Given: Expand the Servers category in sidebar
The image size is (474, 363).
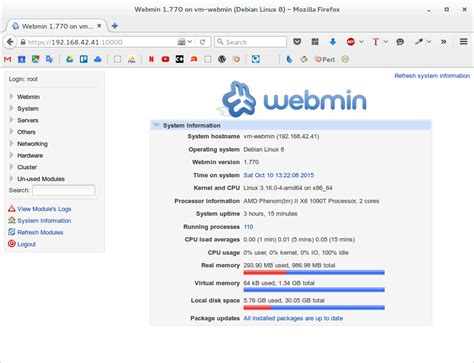Looking at the screenshot, I should click(x=11, y=120).
